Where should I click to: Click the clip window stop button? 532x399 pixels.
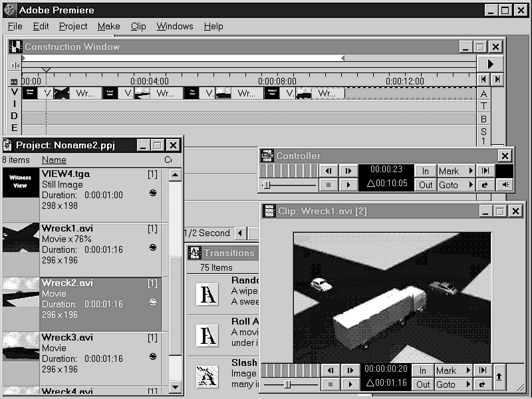331,384
